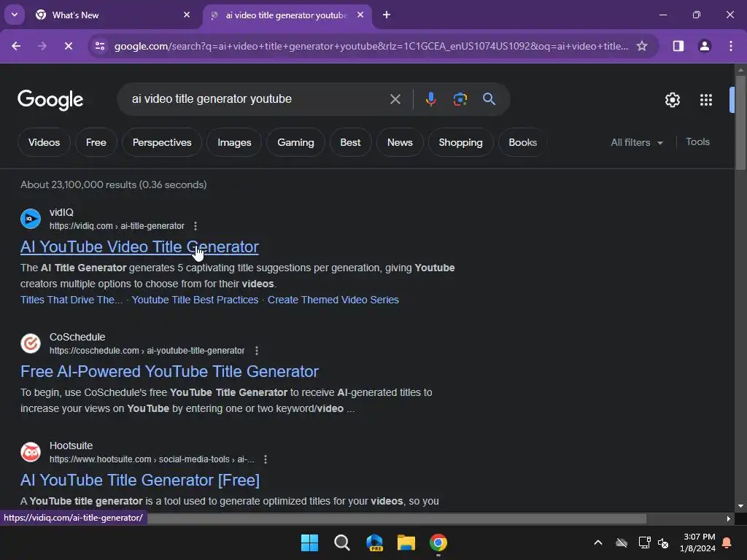Filter results by Books

(x=522, y=142)
